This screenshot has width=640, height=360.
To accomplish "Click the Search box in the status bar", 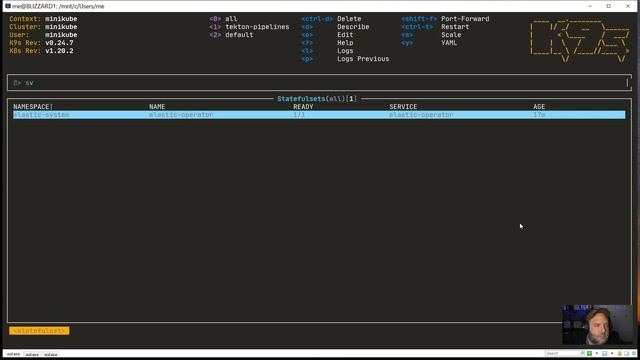I will pos(564,353).
